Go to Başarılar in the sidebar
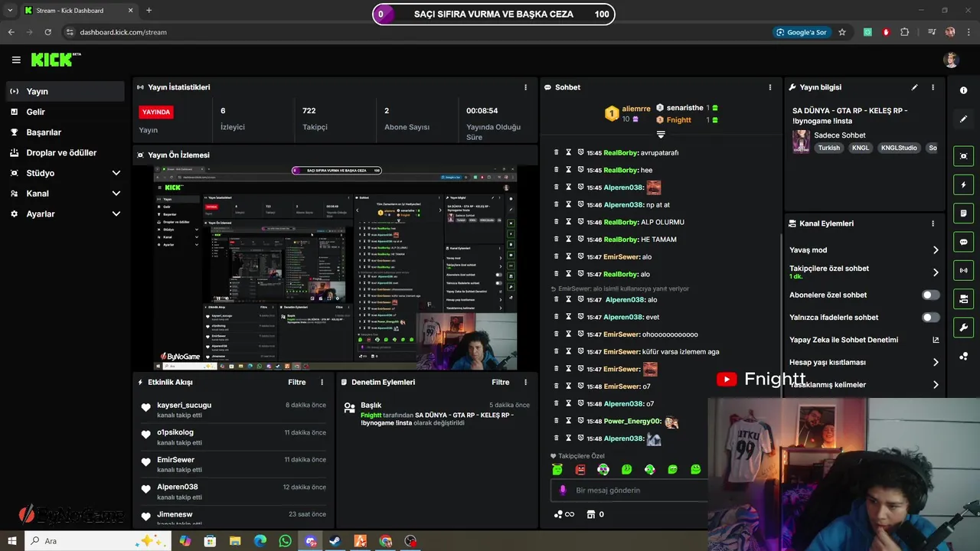980x551 pixels. 65,132
